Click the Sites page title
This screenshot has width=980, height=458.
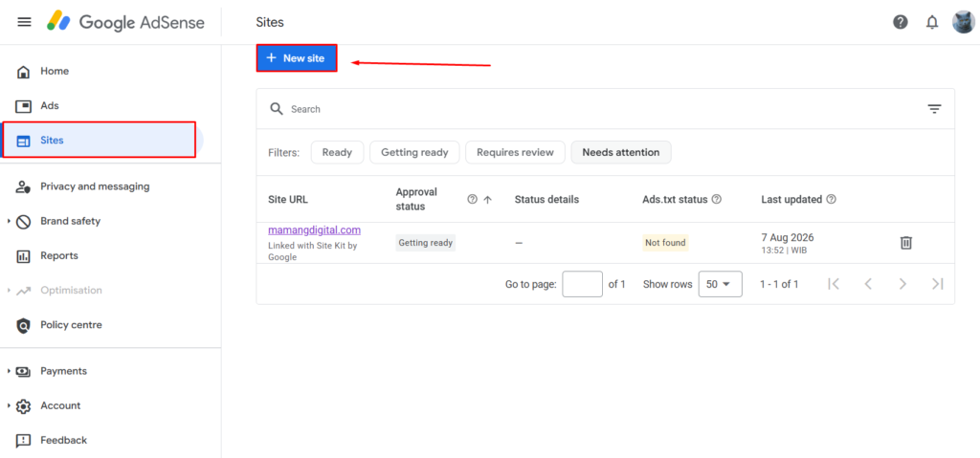(270, 23)
